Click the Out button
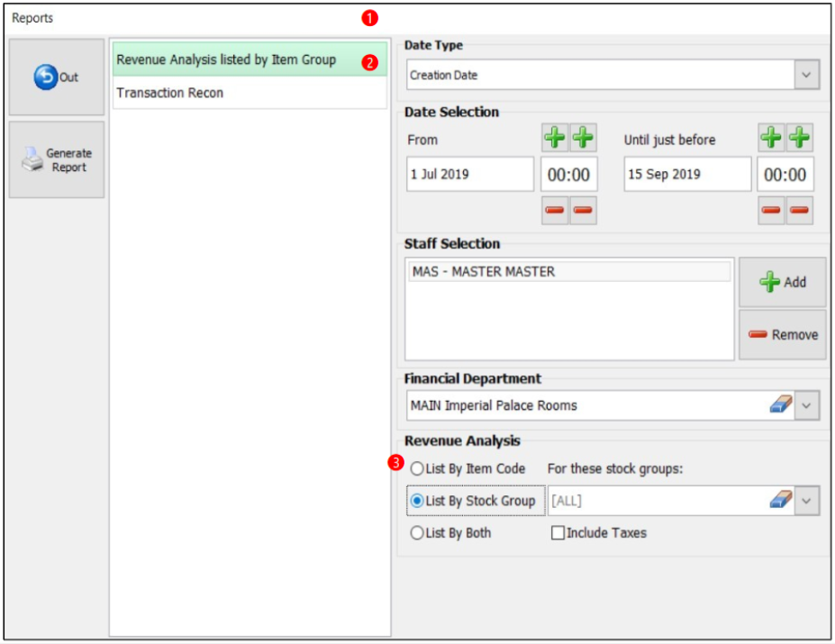Screen dimensions: 835x644 pyautogui.click(x=57, y=77)
